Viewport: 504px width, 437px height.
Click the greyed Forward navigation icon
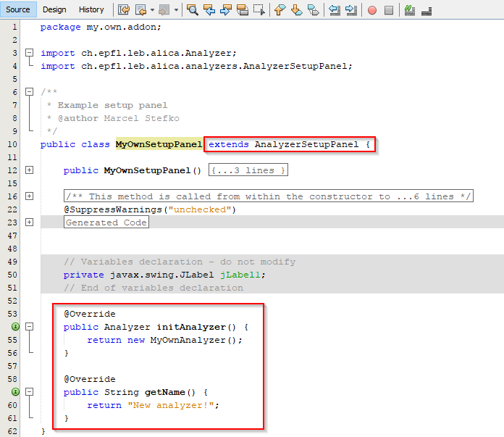pos(164,10)
